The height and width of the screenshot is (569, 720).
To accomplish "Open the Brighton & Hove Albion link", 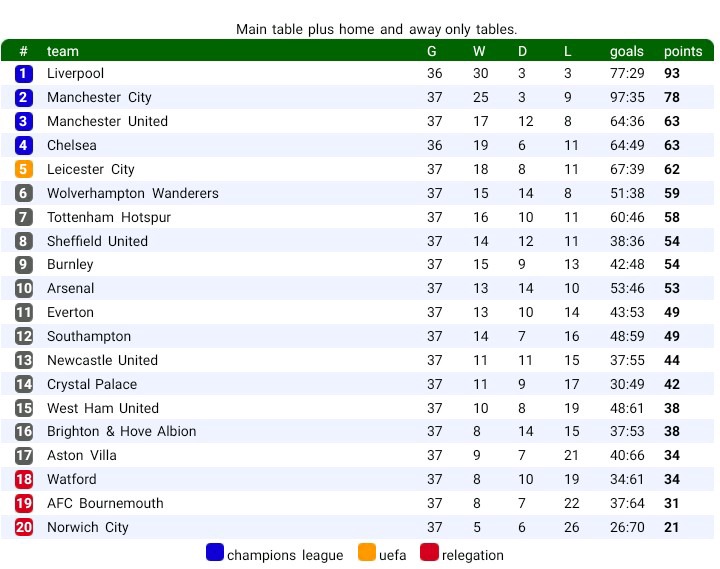I will [x=121, y=432].
